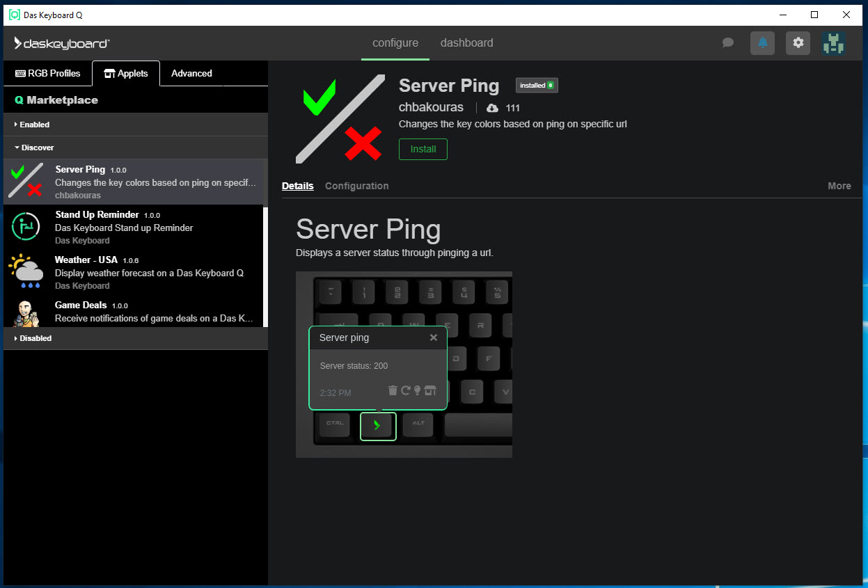Viewport: 868px width, 588px height.
Task: Maximize the Das Keyboard Q window
Action: click(x=814, y=15)
